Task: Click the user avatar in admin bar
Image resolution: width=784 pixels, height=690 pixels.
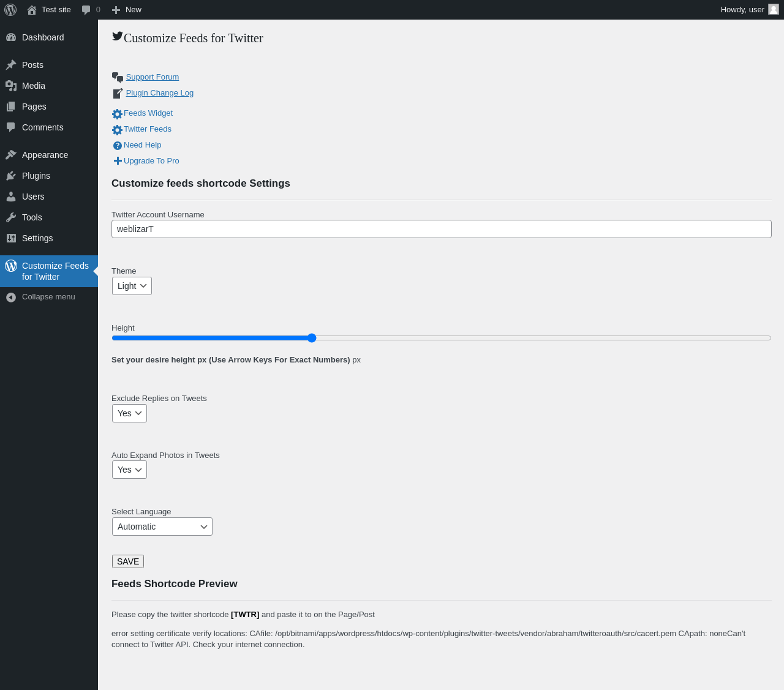Action: point(774,9)
